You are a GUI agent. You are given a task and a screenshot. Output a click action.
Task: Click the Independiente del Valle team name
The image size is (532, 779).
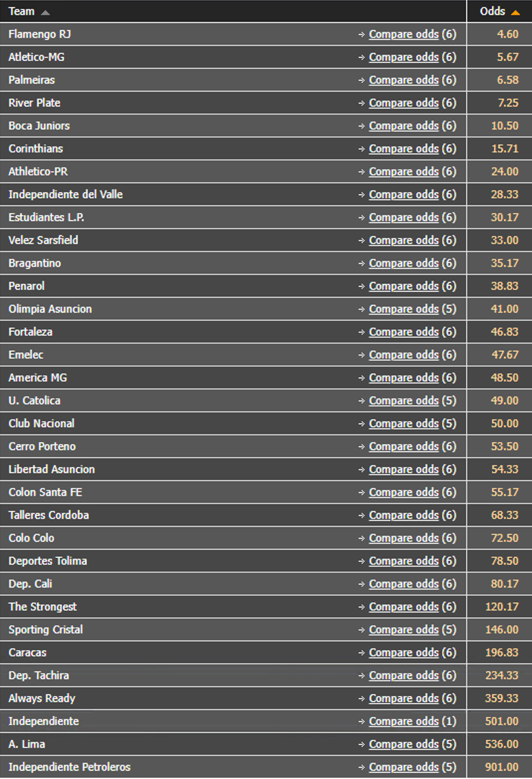coord(65,195)
